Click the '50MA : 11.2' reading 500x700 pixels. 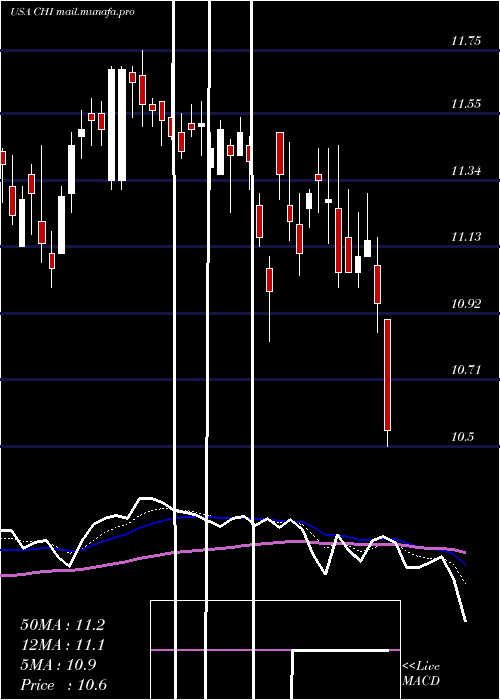point(63,625)
